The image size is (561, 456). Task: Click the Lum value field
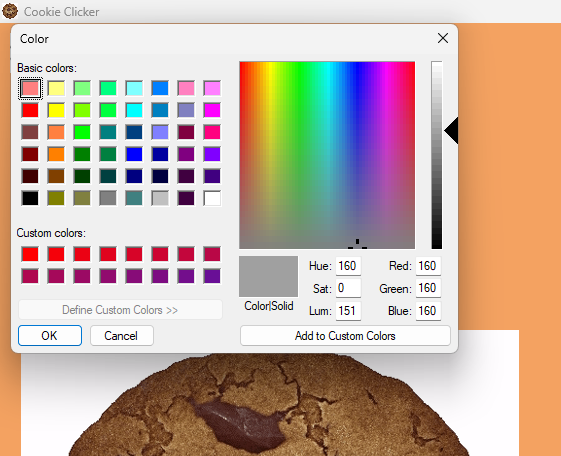point(348,311)
